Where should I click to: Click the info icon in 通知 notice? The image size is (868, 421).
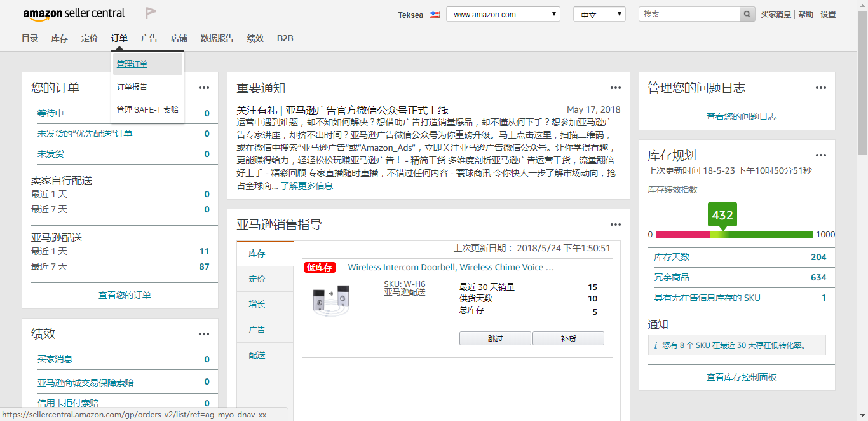(655, 345)
